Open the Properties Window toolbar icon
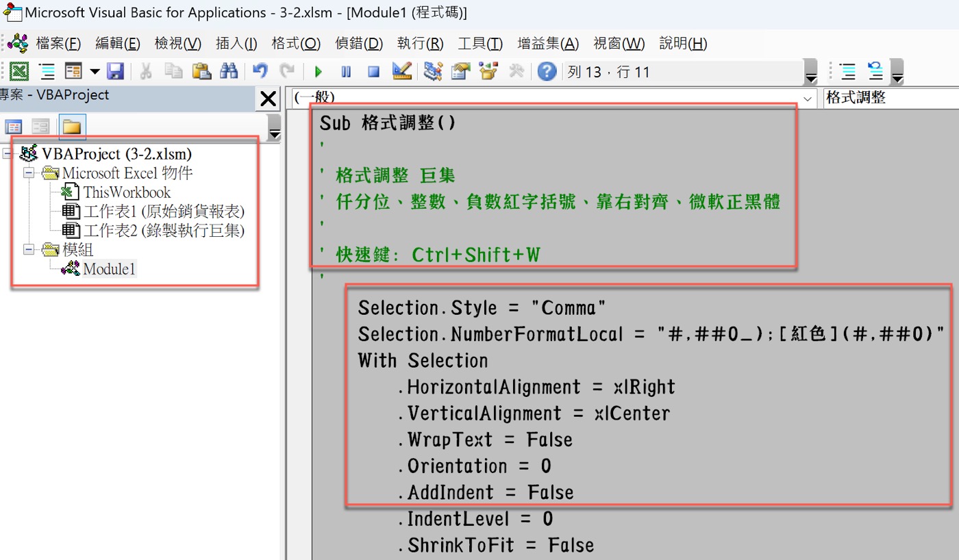Image resolution: width=959 pixels, height=560 pixels. (461, 71)
